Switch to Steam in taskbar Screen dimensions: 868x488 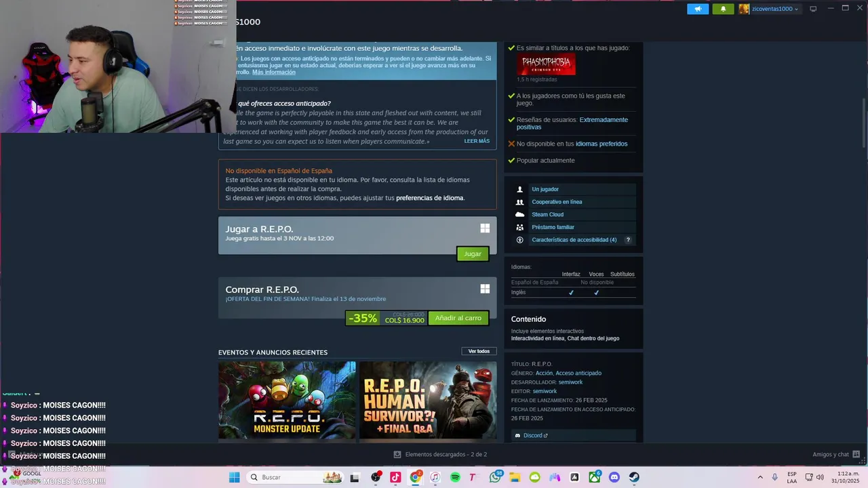tap(634, 477)
